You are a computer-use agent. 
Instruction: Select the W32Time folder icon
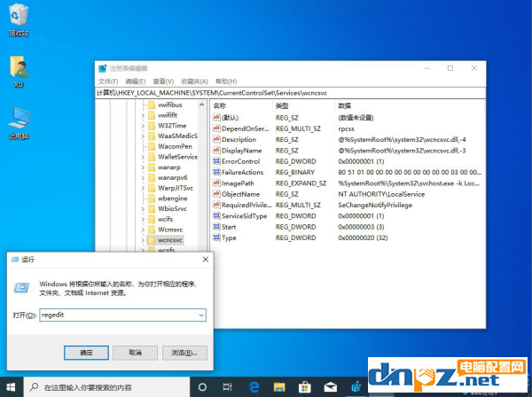pyautogui.click(x=152, y=126)
